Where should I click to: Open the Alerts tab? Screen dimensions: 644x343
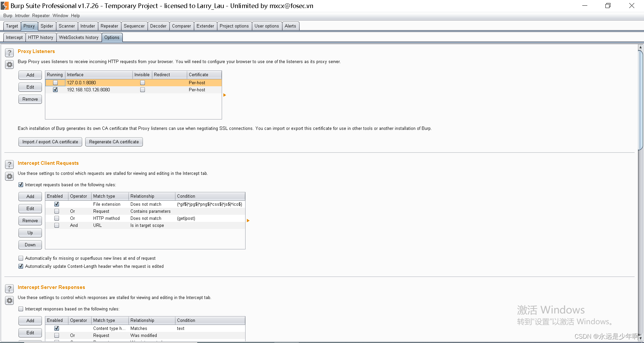point(290,26)
